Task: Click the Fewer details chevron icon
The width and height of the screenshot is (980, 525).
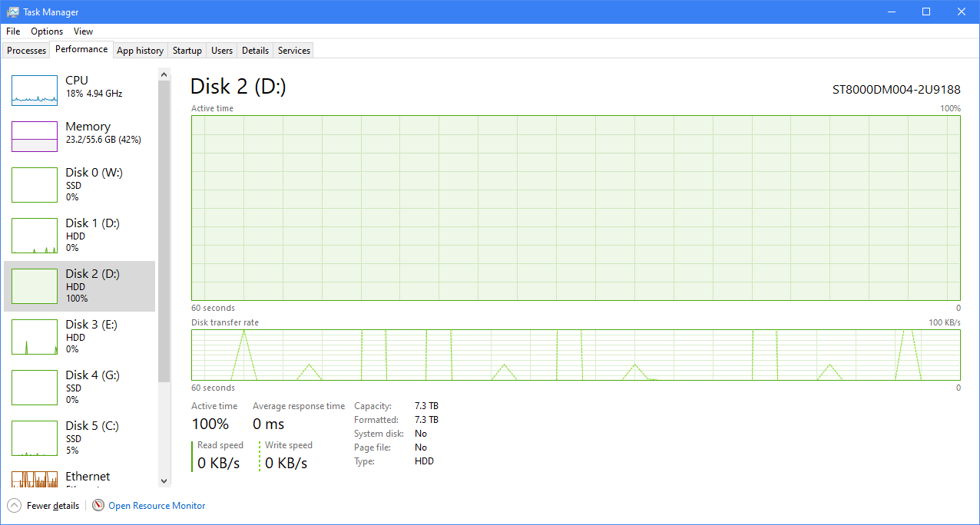Action: tap(14, 505)
